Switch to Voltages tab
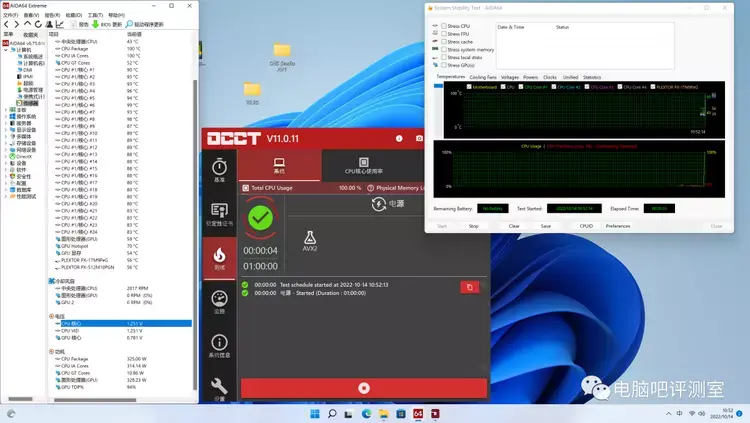Viewport: 750px width, 423px height. pyautogui.click(x=509, y=77)
